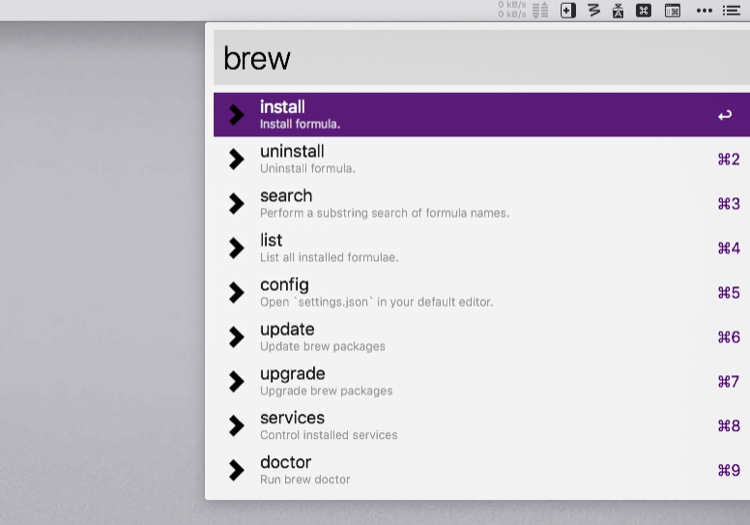Choose the uninstall formula result
750x525 pixels.
(482, 159)
